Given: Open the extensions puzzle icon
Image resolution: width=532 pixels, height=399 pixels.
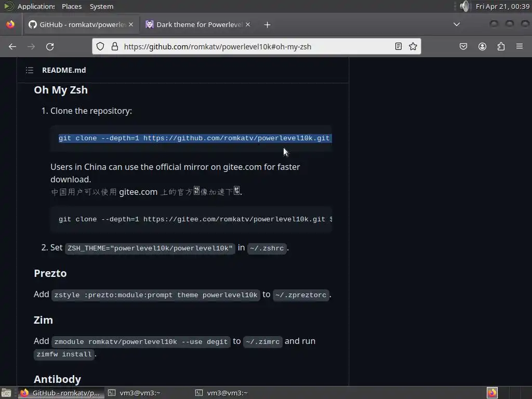Looking at the screenshot, I should pos(501,46).
